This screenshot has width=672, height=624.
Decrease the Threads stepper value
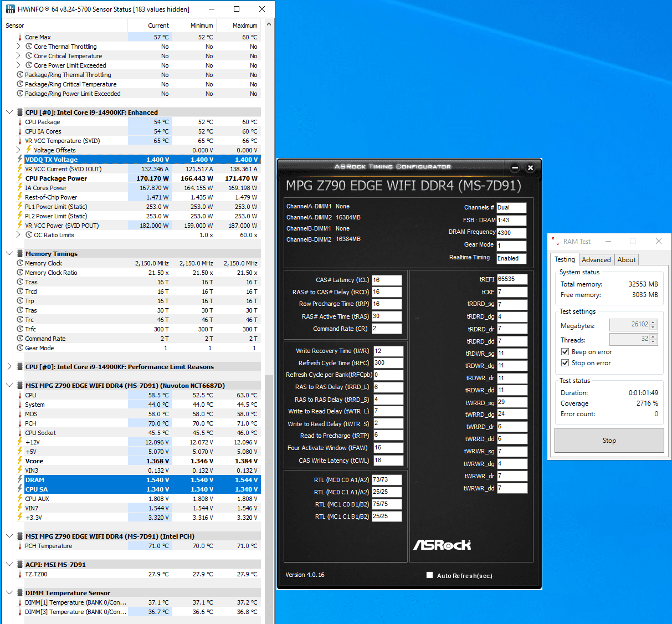[x=653, y=342]
